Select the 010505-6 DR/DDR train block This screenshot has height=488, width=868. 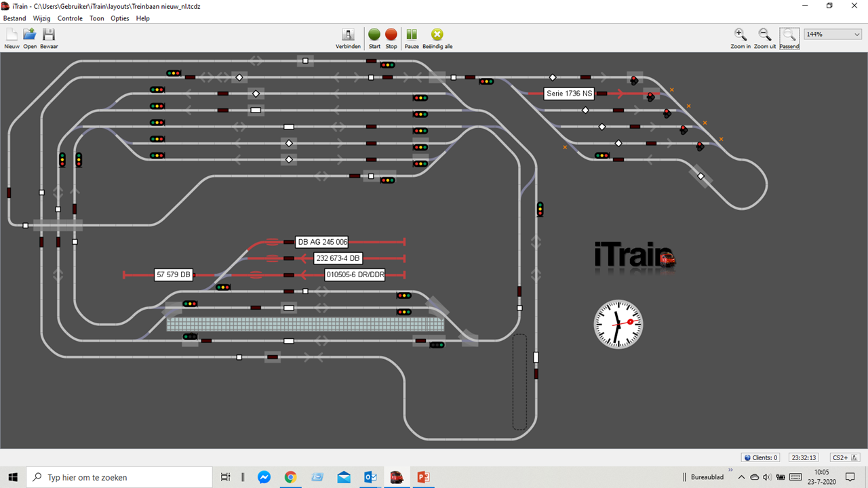[x=355, y=274]
